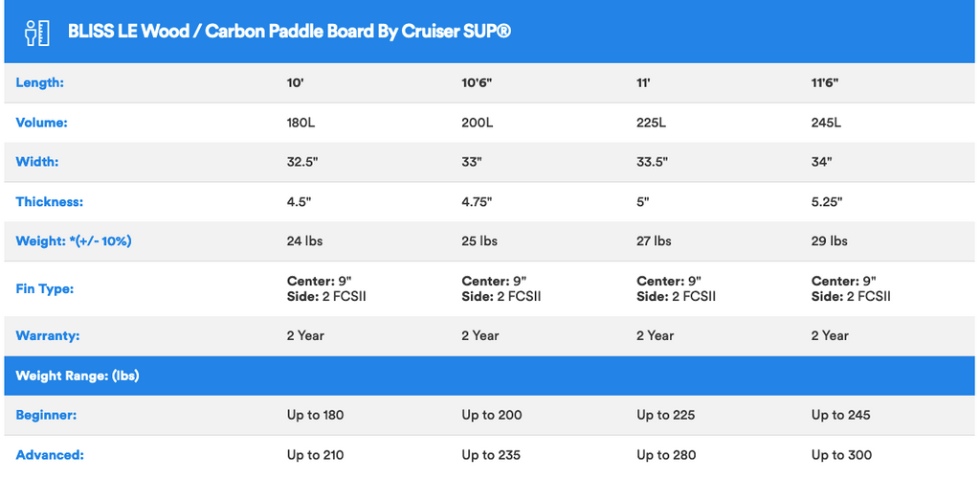Click the 245L volume value
This screenshot has height=479, width=980.
(x=826, y=123)
